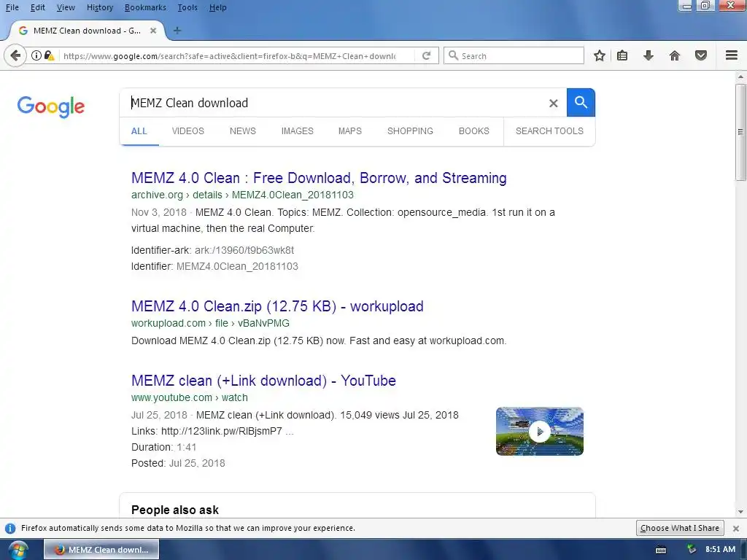Click the www.youtube.com watch breadcrumb URL
The image size is (747, 560).
pos(190,397)
